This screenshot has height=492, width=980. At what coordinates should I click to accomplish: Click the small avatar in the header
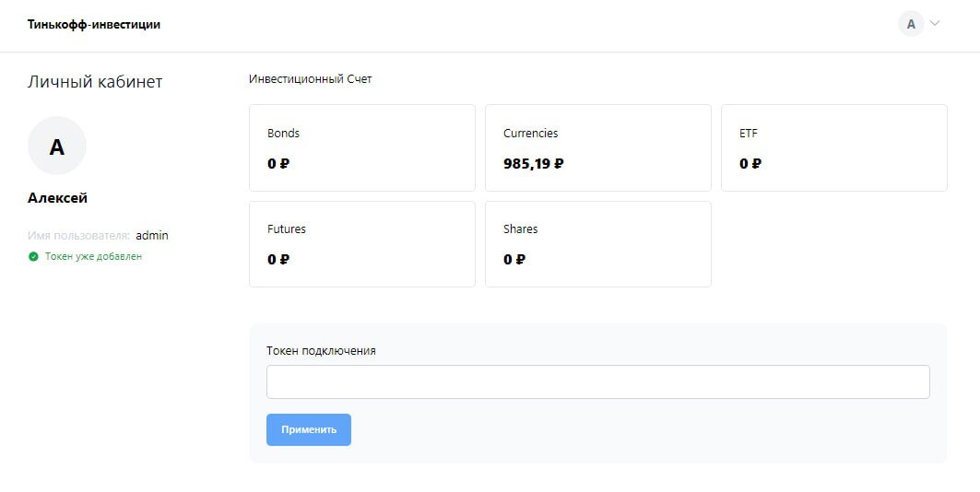pyautogui.click(x=911, y=24)
